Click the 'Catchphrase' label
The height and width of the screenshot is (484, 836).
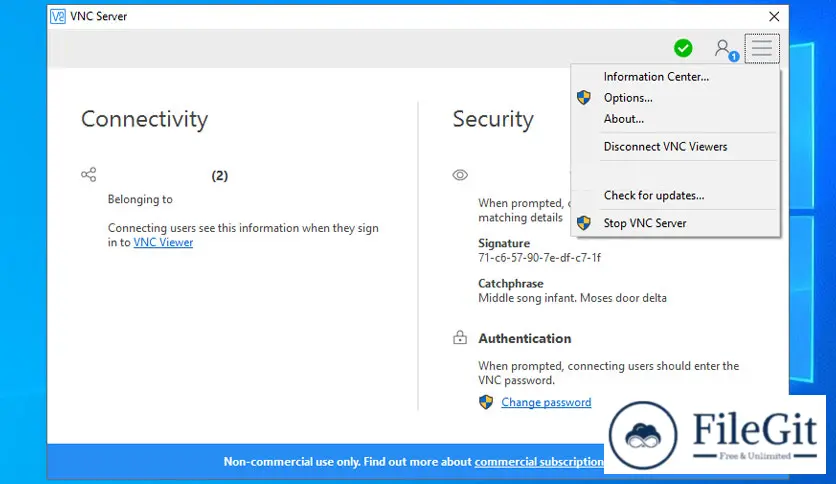pos(511,284)
